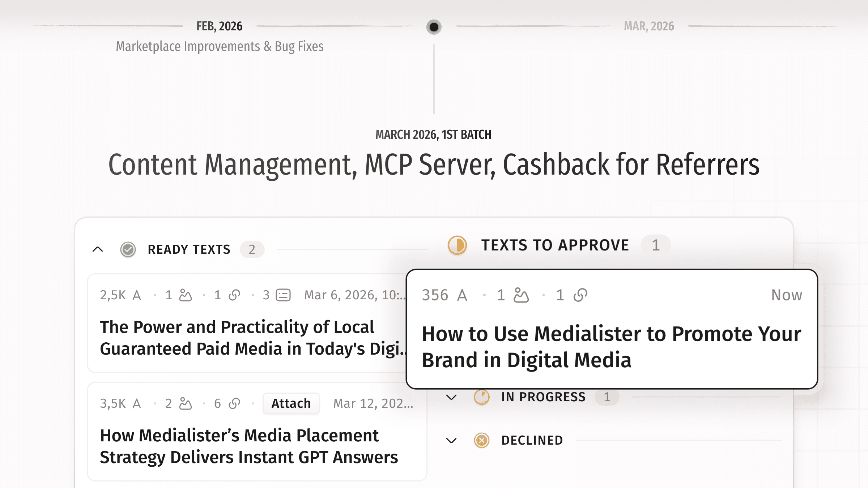The image size is (868, 488).
Task: Click the In Progress clock status icon
Action: (482, 397)
